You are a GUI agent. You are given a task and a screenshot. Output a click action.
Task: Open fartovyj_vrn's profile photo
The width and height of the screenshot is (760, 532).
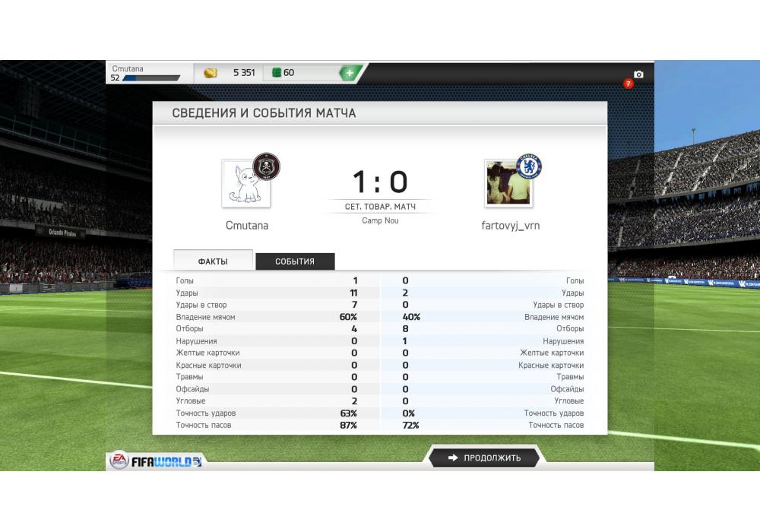(x=508, y=184)
